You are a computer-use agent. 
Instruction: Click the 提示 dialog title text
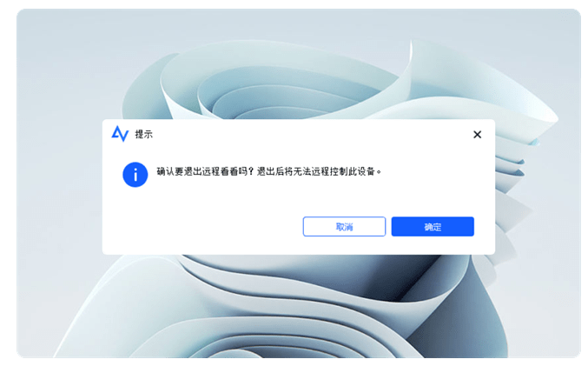[143, 134]
